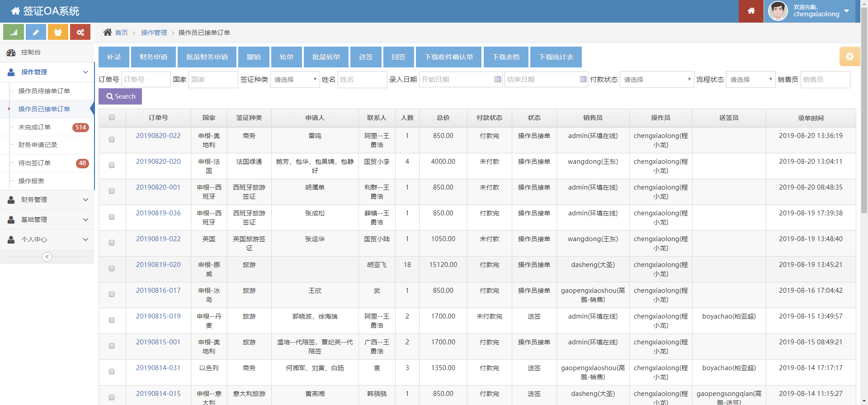Check the box for order 20190820-020

tap(112, 165)
